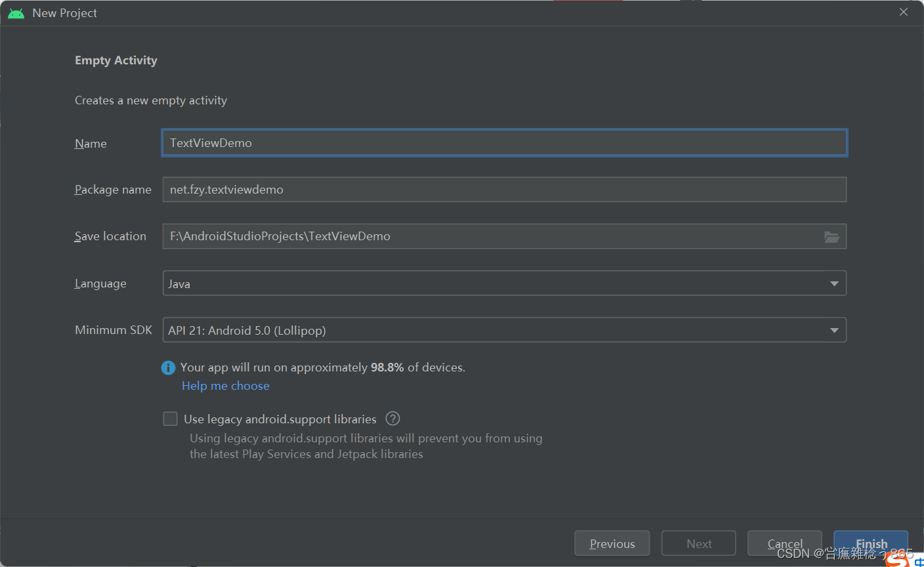This screenshot has width=924, height=567.
Task: Open the Help me choose link
Action: coord(226,386)
